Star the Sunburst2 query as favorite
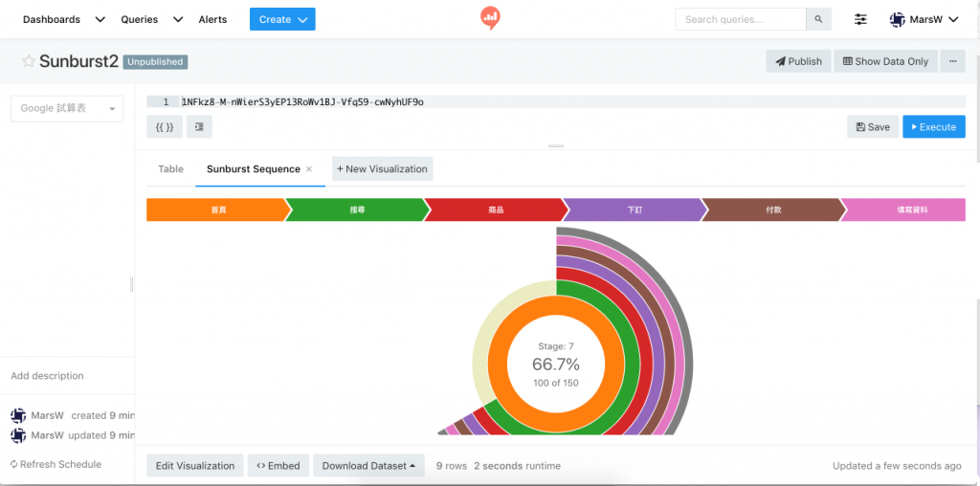Image resolution: width=980 pixels, height=486 pixels. pyautogui.click(x=28, y=61)
